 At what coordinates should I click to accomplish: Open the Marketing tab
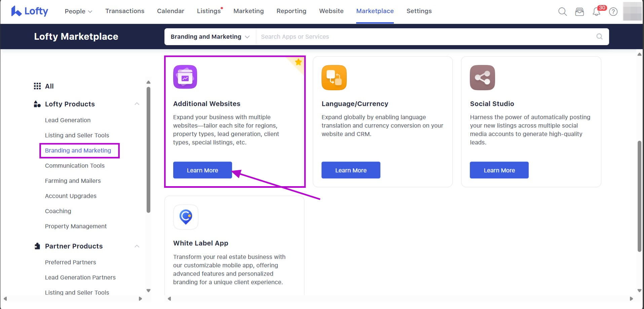point(249,11)
